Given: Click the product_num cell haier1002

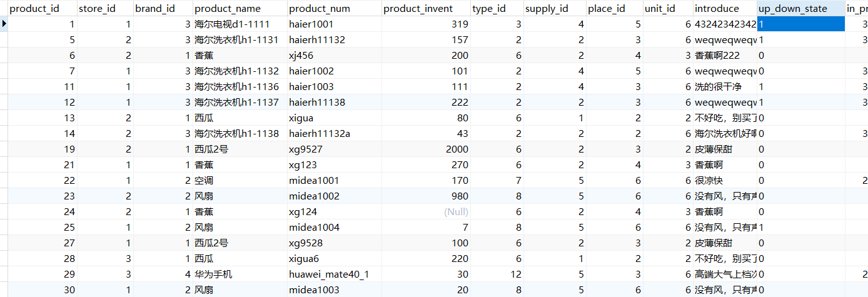Looking at the screenshot, I should 334,71.
